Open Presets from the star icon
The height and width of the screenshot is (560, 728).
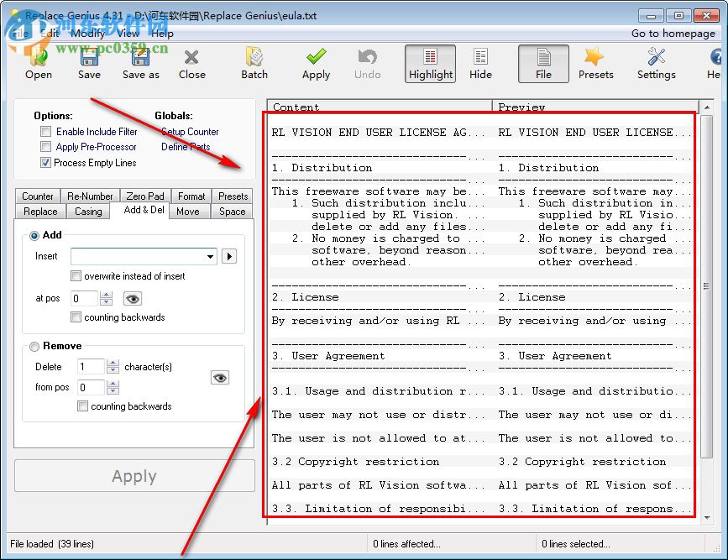click(x=595, y=64)
